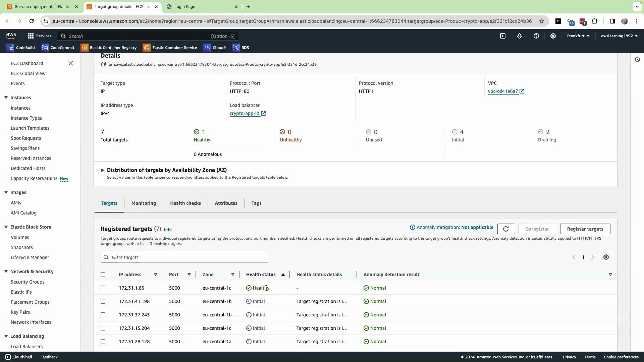This screenshot has height=362, width=644.
Task: Switch to the Health checks tab
Action: (x=185, y=203)
